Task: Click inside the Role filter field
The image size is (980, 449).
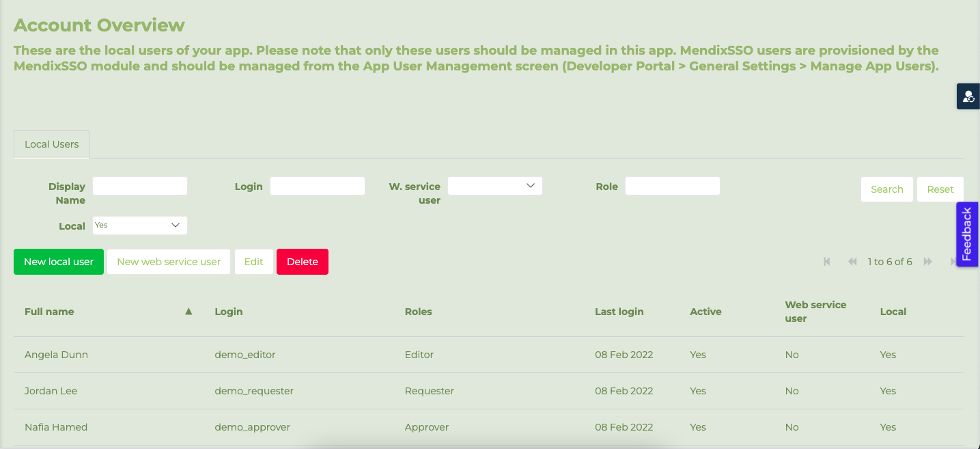Action: (x=672, y=185)
